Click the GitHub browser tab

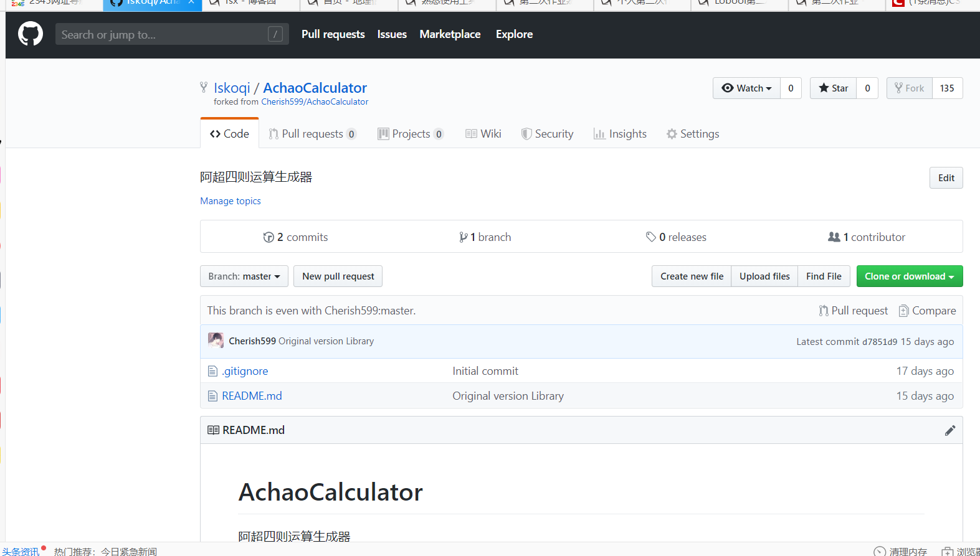(x=152, y=4)
